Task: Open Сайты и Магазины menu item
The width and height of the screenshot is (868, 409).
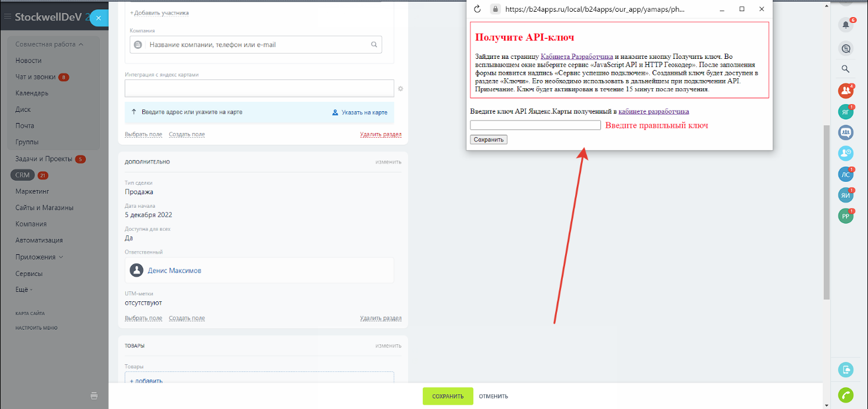Action: 44,208
